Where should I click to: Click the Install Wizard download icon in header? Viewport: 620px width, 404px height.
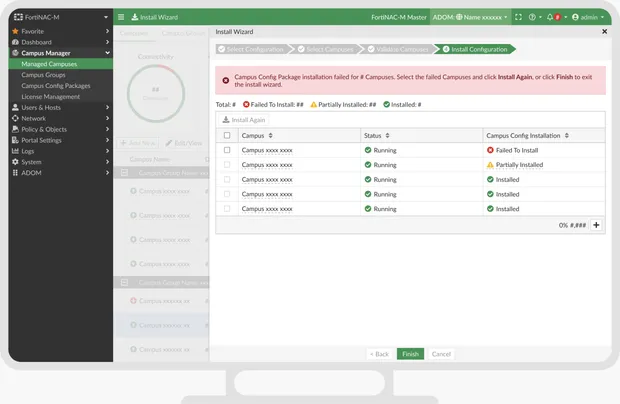point(134,17)
